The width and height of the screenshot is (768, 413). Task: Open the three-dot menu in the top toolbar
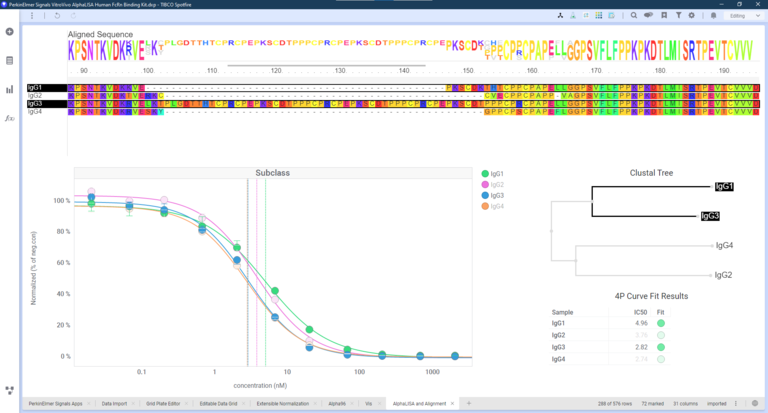(32, 16)
